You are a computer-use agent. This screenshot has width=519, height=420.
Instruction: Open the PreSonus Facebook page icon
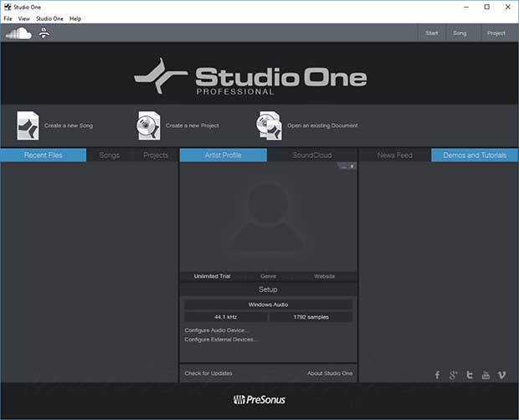tap(438, 375)
